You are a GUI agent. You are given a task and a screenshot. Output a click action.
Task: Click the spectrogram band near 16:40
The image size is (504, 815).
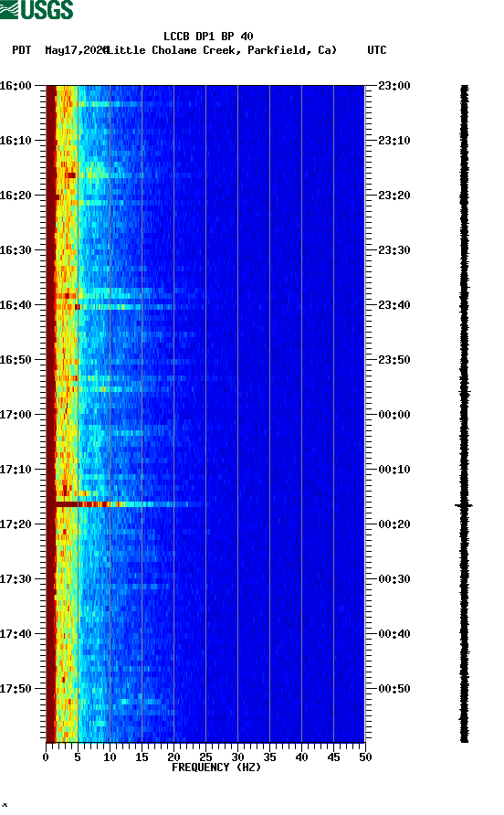tap(125, 307)
